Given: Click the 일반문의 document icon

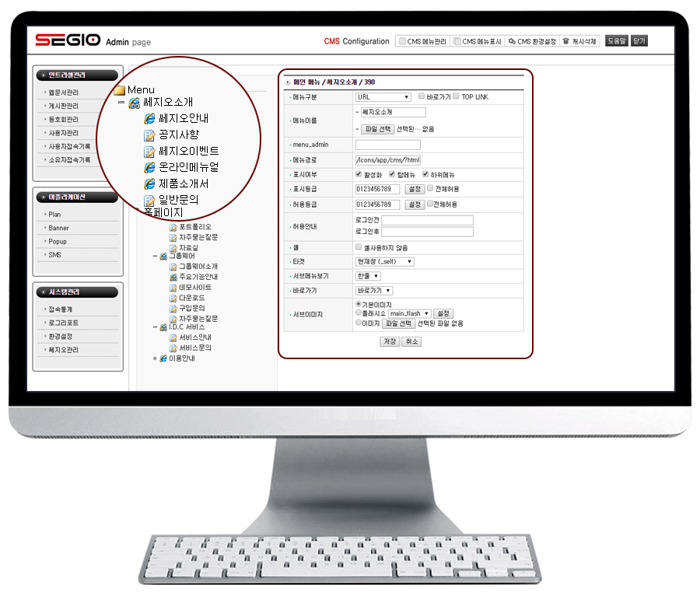Looking at the screenshot, I should point(149,200).
